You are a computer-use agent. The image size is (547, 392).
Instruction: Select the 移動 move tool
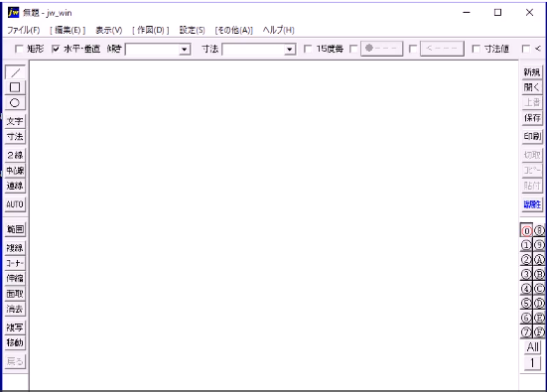click(15, 342)
